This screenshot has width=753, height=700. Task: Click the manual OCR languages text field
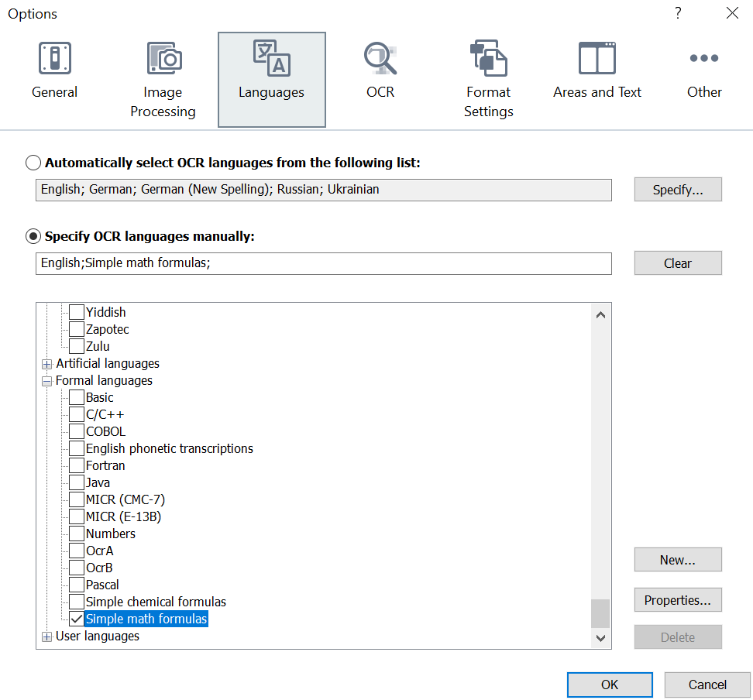pyautogui.click(x=324, y=263)
